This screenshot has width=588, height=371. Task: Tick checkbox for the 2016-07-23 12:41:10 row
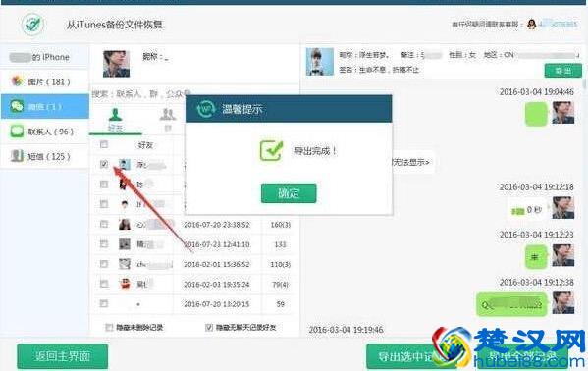[x=104, y=244]
